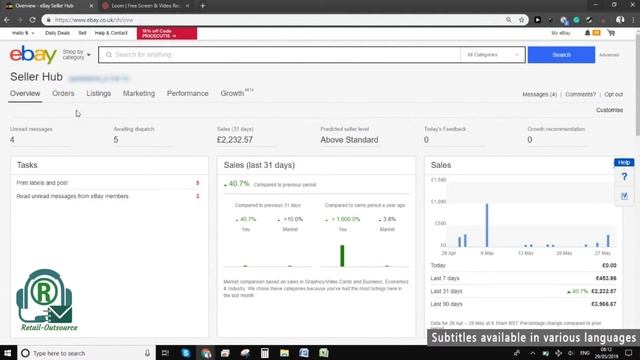Click the Comments? link
Image resolution: width=640 pixels, height=360 pixels.
pos(580,94)
